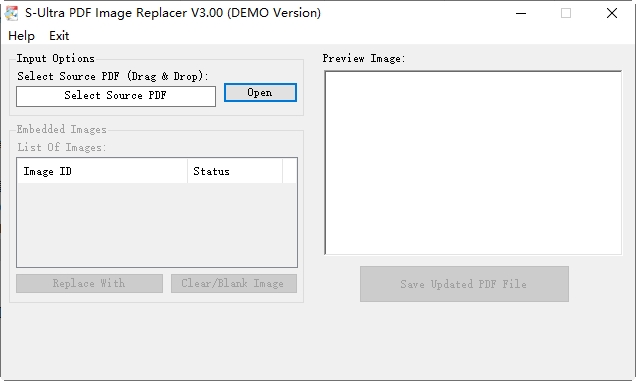Click the app icon in title bar
The image size is (636, 381).
[12, 13]
